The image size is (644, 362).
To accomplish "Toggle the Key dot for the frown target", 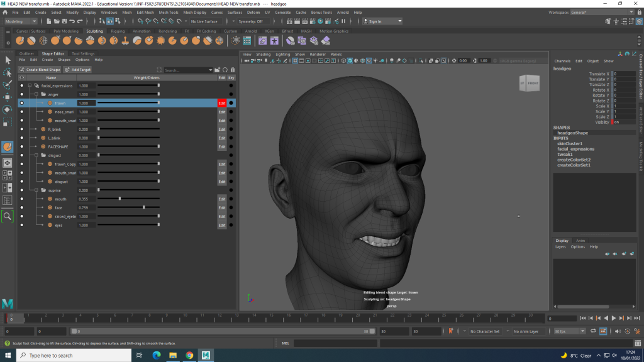I will (x=231, y=103).
